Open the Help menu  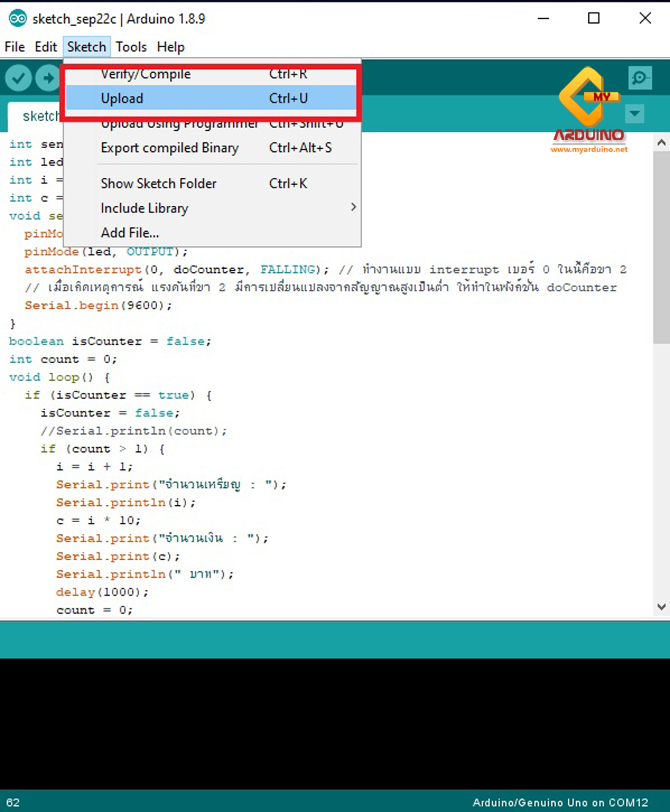(171, 47)
